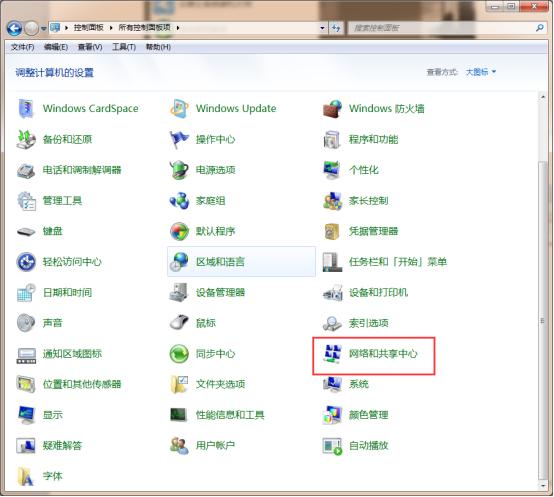
Task: Open 默认程序 icon
Action: [x=179, y=231]
